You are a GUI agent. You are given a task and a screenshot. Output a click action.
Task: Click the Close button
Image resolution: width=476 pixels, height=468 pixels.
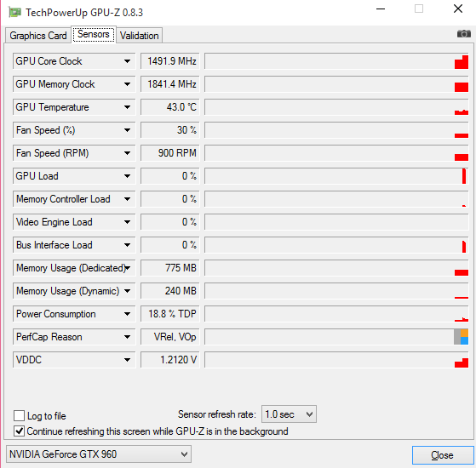[443, 455]
